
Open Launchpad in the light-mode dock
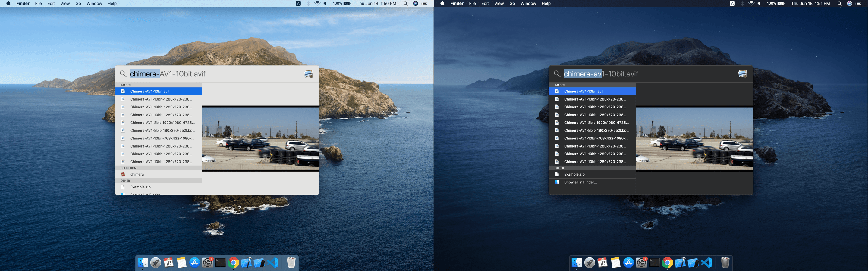155,263
